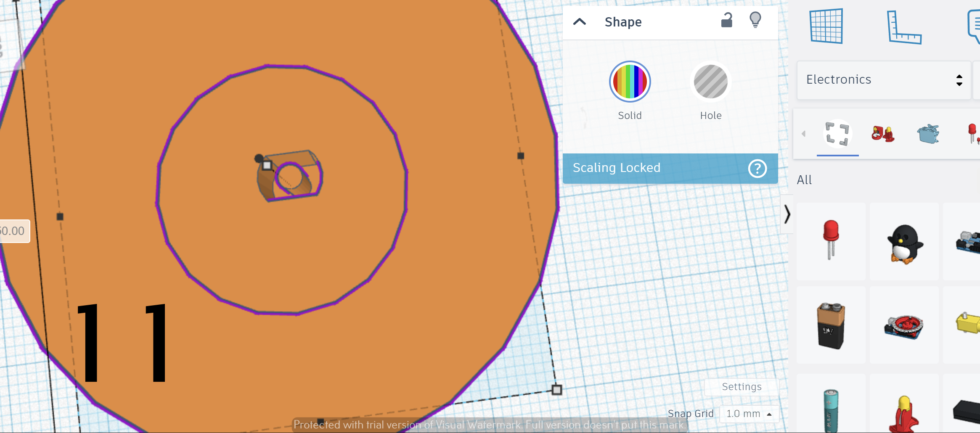Select the LED shape category icon

click(973, 134)
